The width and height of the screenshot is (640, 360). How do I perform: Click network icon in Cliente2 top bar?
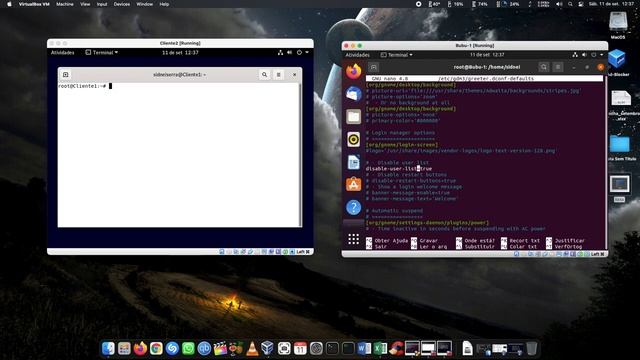(280, 53)
